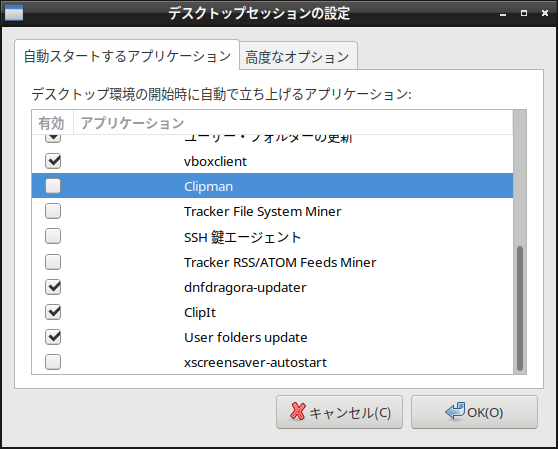Open the 高度なオプション tab

coord(298,57)
